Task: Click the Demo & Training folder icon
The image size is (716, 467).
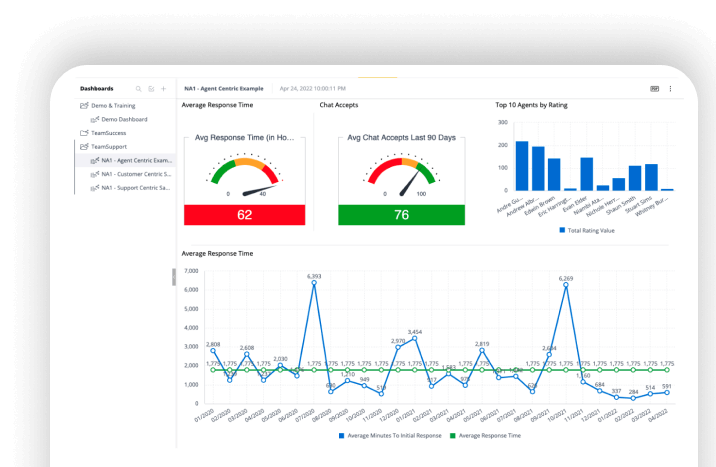Action: pyautogui.click(x=85, y=105)
